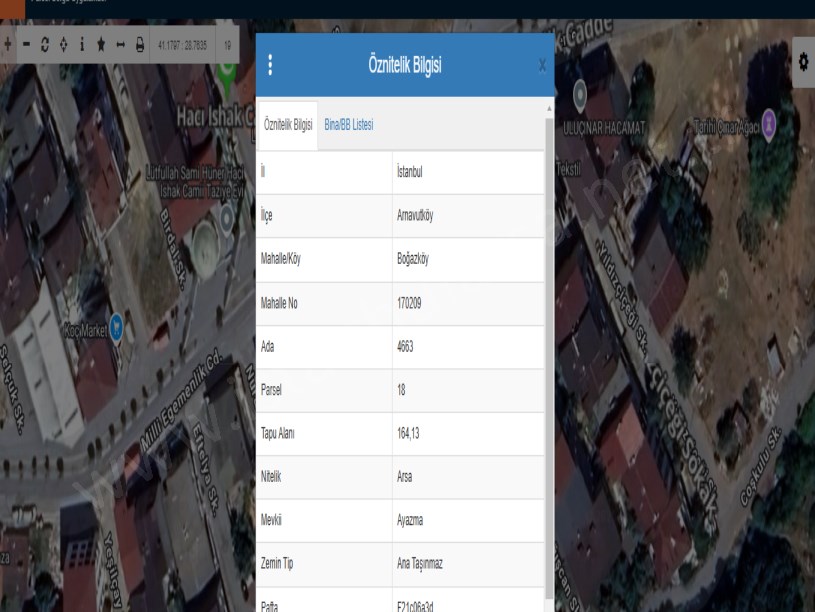Open the three-dot menu in Öznitelik Bilgisi header

pyautogui.click(x=270, y=65)
